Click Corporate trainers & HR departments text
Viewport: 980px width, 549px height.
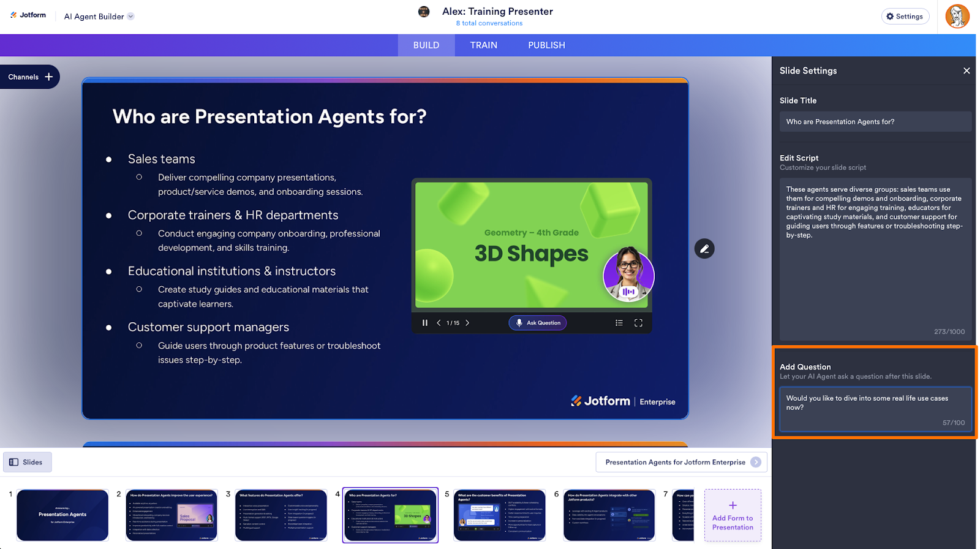tap(233, 215)
